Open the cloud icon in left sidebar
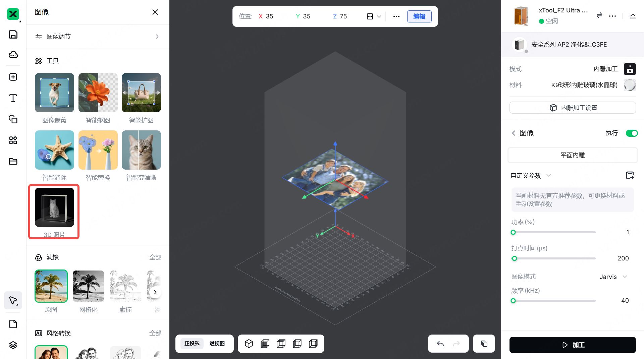 click(13, 55)
